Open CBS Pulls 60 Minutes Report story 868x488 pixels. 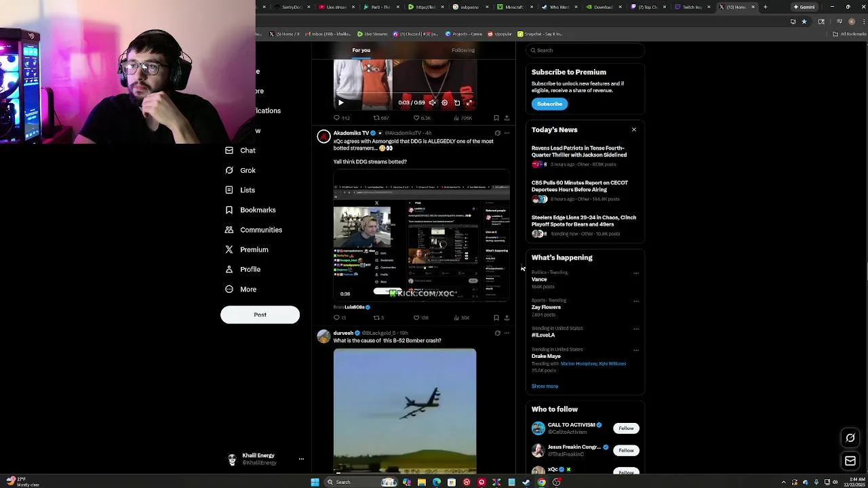point(585,190)
